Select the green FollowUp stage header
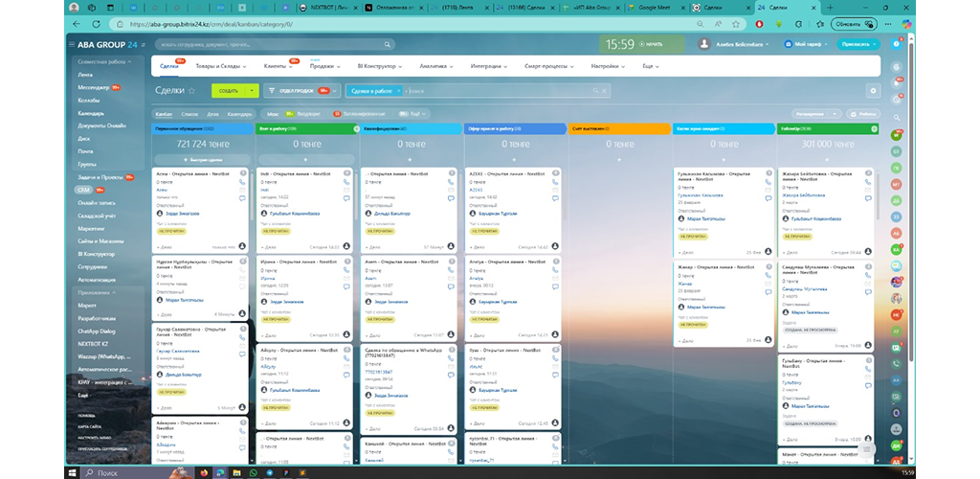This screenshot has width=980, height=479. coord(828,128)
